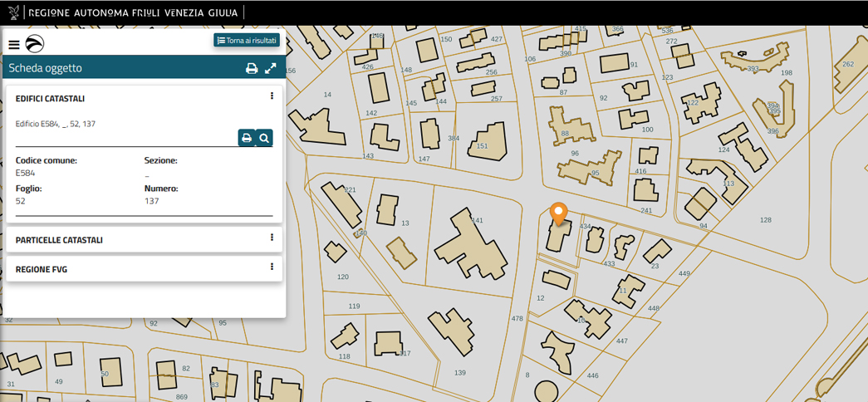Expand Scheda oggetto panel to fullscreen
The height and width of the screenshot is (402, 868).
point(271,69)
